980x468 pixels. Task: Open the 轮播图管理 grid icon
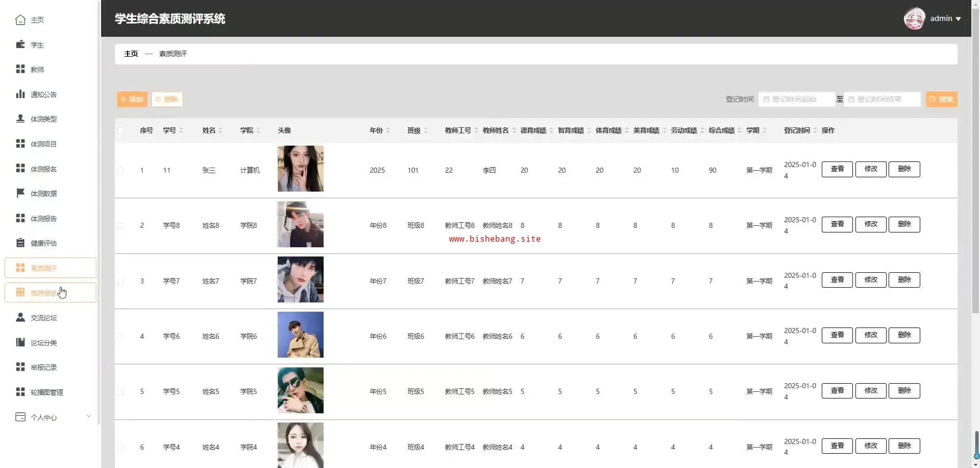pyautogui.click(x=20, y=392)
